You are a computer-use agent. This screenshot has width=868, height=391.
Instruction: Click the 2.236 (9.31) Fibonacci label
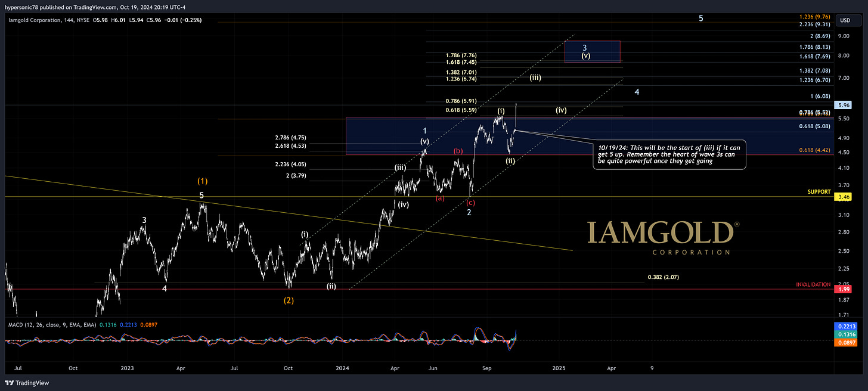[x=814, y=24]
